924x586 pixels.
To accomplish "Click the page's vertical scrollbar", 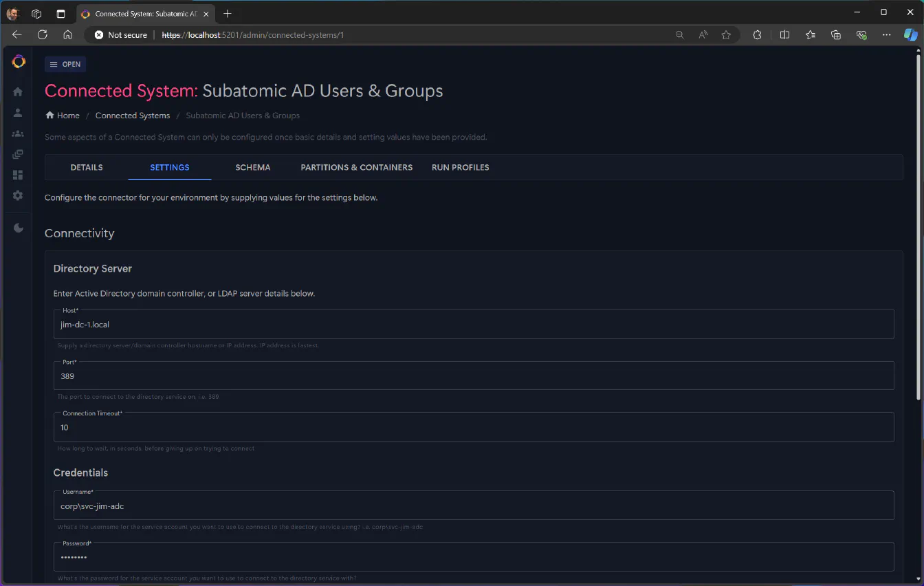I will 918,227.
